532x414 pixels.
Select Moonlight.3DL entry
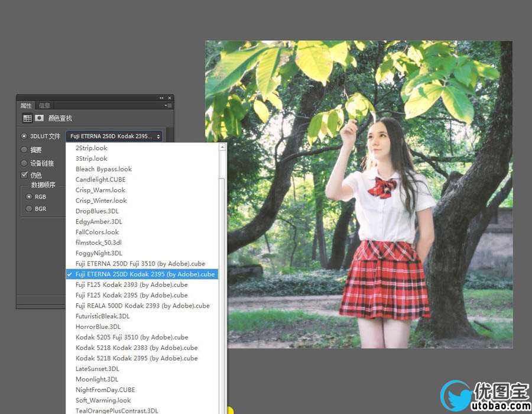pyautogui.click(x=142, y=379)
